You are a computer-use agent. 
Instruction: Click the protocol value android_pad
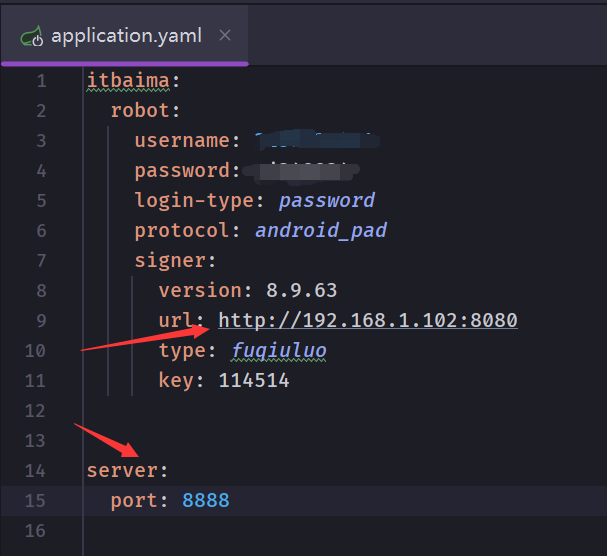click(x=320, y=230)
